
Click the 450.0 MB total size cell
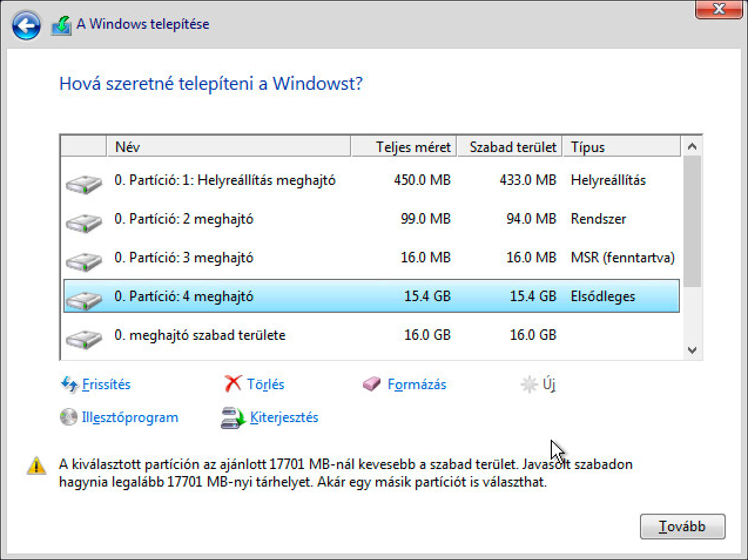pyautogui.click(x=422, y=180)
